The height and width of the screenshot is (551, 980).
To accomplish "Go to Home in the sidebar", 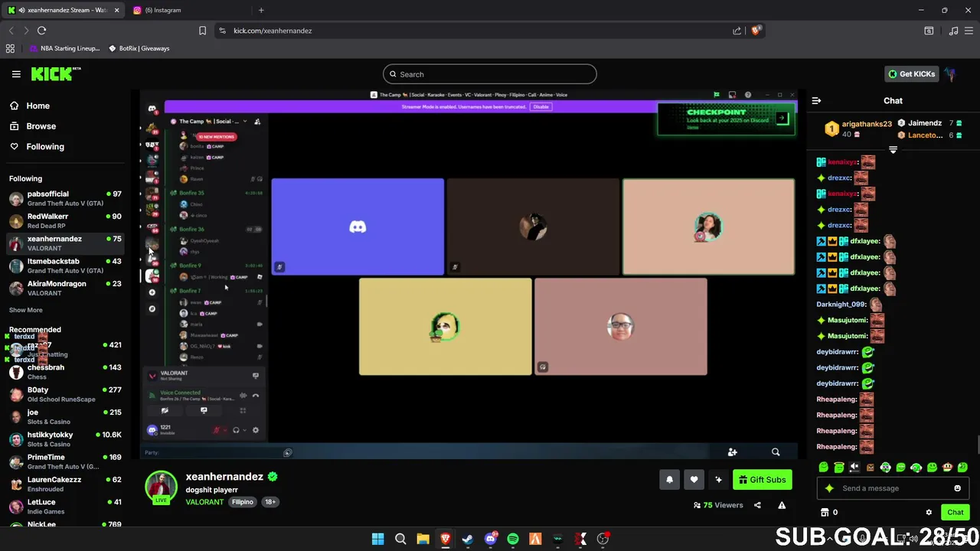I will click(38, 106).
